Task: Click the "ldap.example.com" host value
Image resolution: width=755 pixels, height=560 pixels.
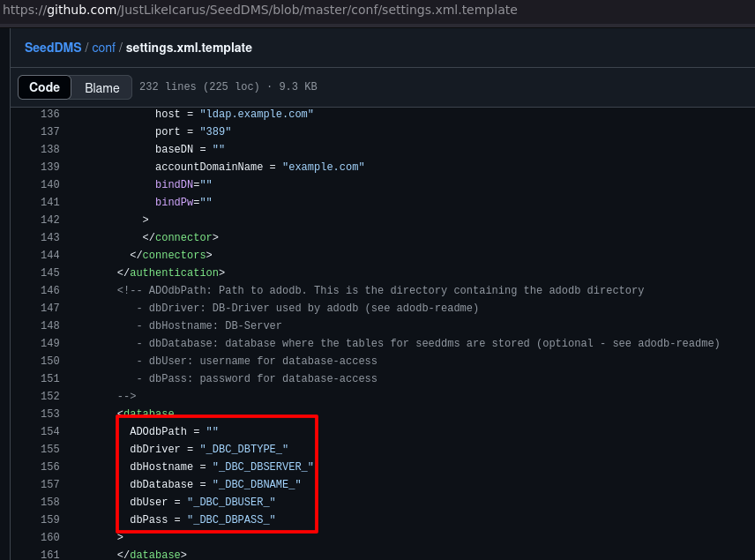Action: click(x=257, y=114)
